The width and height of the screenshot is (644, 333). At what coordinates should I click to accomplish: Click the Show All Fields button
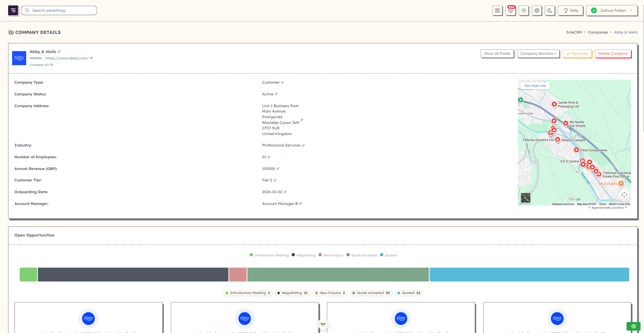[x=497, y=53]
